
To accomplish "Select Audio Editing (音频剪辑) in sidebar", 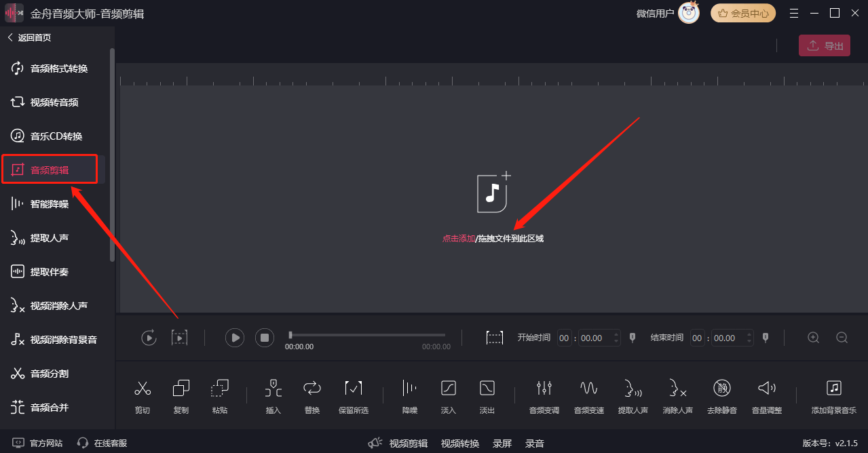I will point(50,170).
